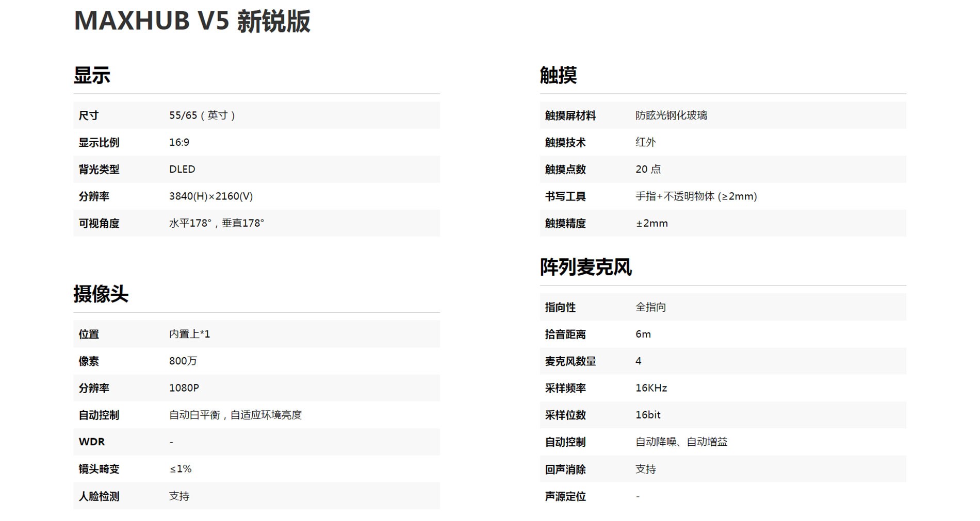Click the dash value in the WDR row
The image size is (980, 521).
pos(171,442)
